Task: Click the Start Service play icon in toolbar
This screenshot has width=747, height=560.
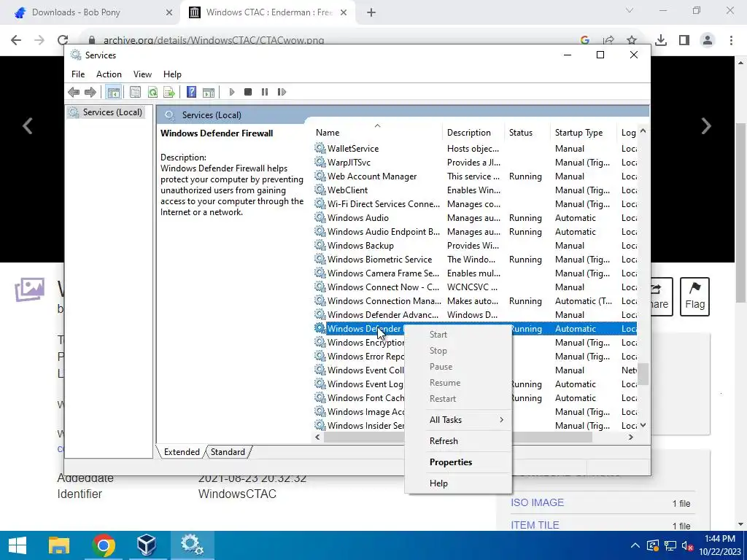Action: [x=232, y=92]
